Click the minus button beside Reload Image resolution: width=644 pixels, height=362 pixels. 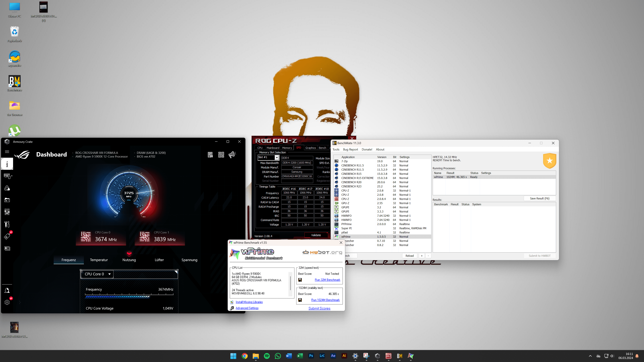click(x=428, y=256)
